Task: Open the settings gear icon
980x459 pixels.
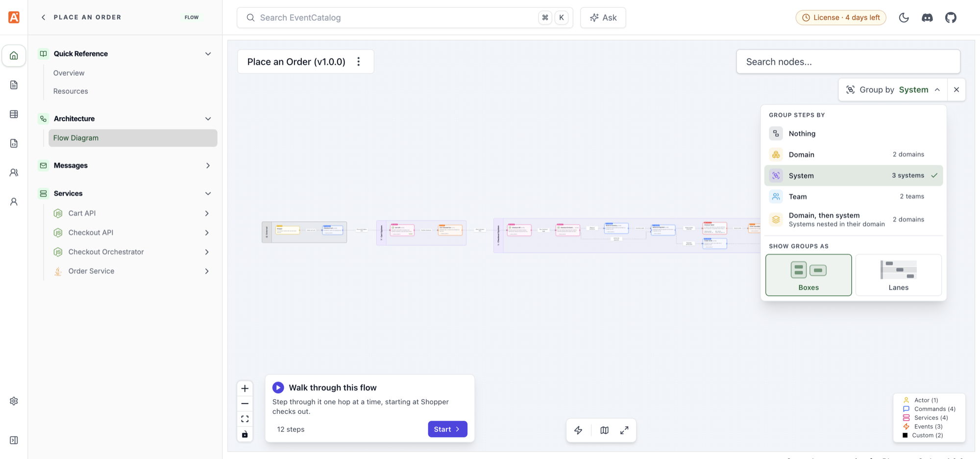Action: click(14, 401)
